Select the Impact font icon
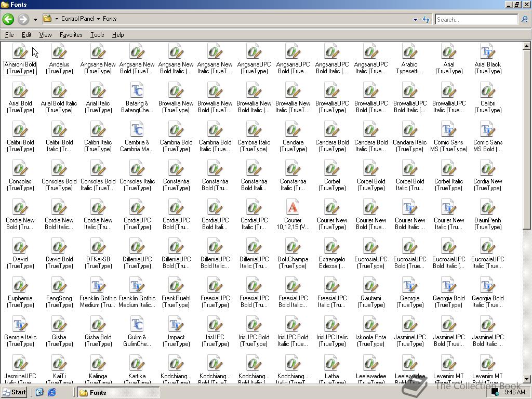Image resolution: width=532 pixels, height=399 pixels. tap(176, 325)
